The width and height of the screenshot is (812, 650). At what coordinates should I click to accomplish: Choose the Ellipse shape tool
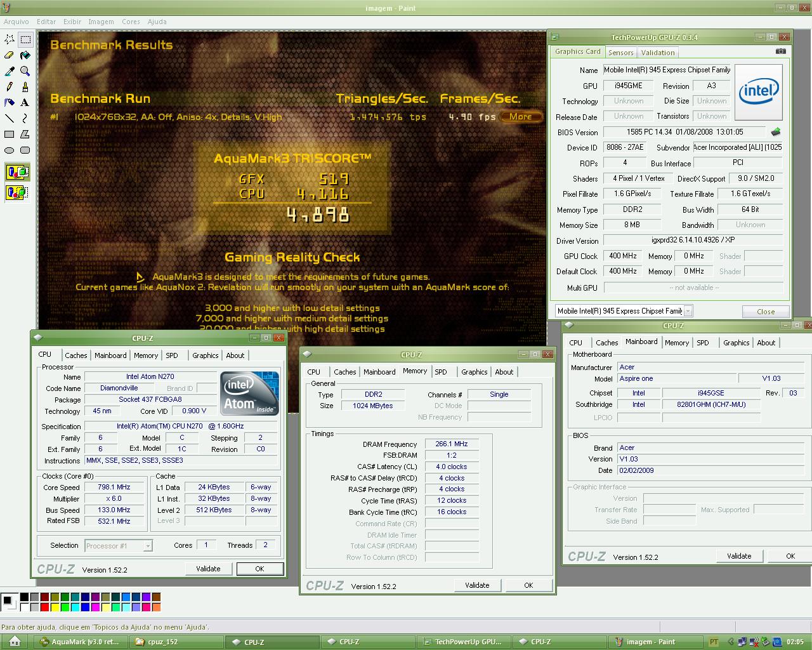[x=10, y=150]
